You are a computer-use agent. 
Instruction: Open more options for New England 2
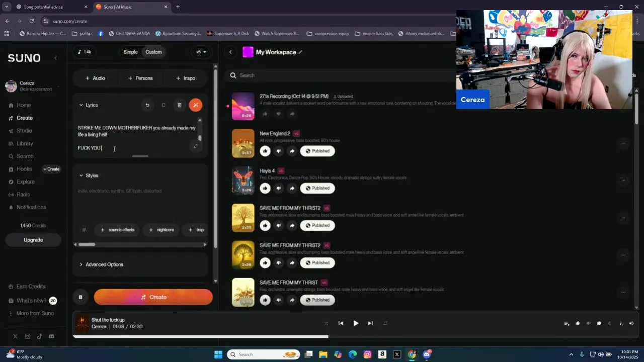click(x=623, y=143)
